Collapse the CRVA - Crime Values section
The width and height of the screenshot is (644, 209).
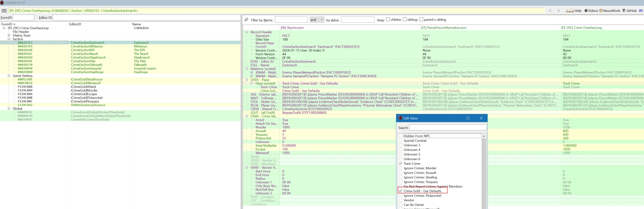tap(247, 116)
